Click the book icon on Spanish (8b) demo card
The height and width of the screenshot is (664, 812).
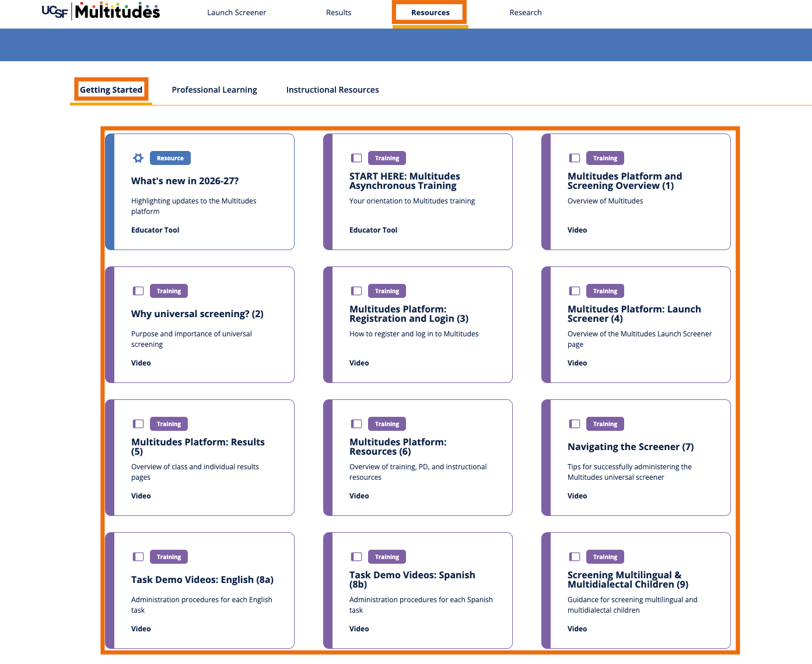point(356,557)
